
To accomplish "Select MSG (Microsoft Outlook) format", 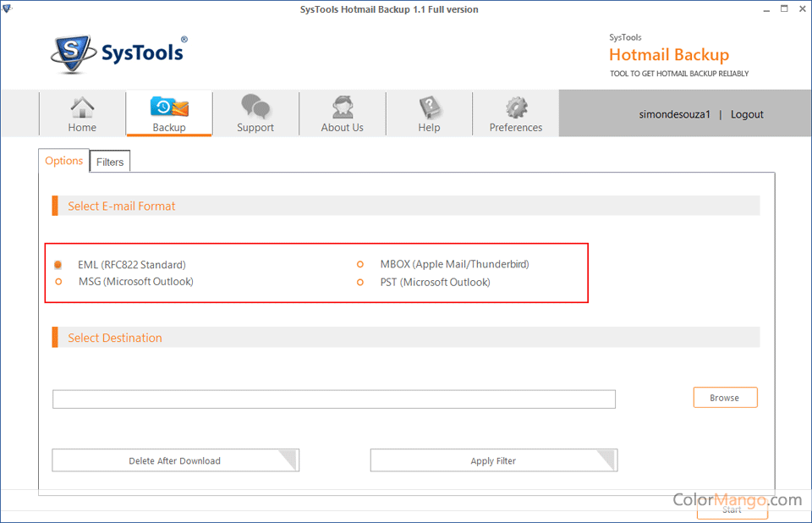I will [58, 282].
